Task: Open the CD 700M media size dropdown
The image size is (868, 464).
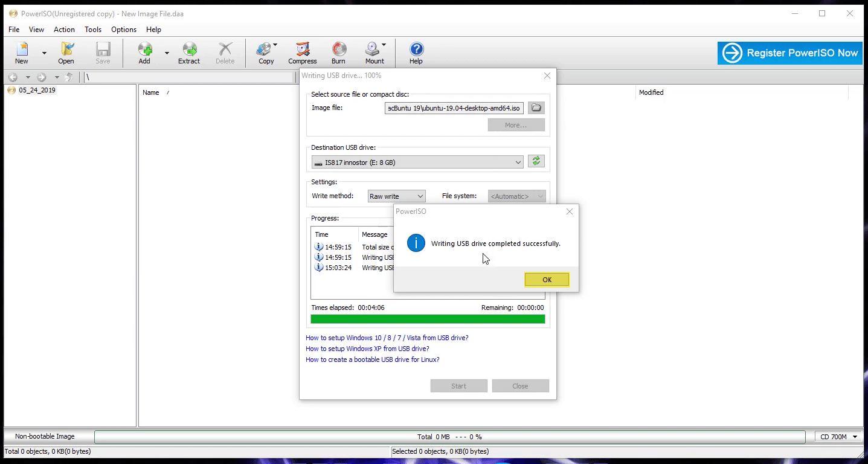Action: [838, 437]
